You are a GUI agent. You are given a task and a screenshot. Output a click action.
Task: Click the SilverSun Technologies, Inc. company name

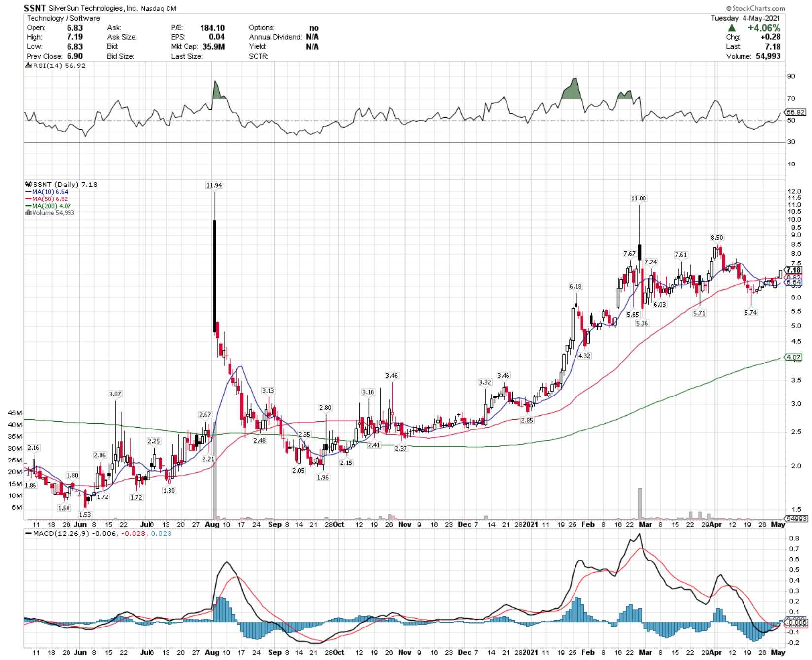[x=93, y=8]
